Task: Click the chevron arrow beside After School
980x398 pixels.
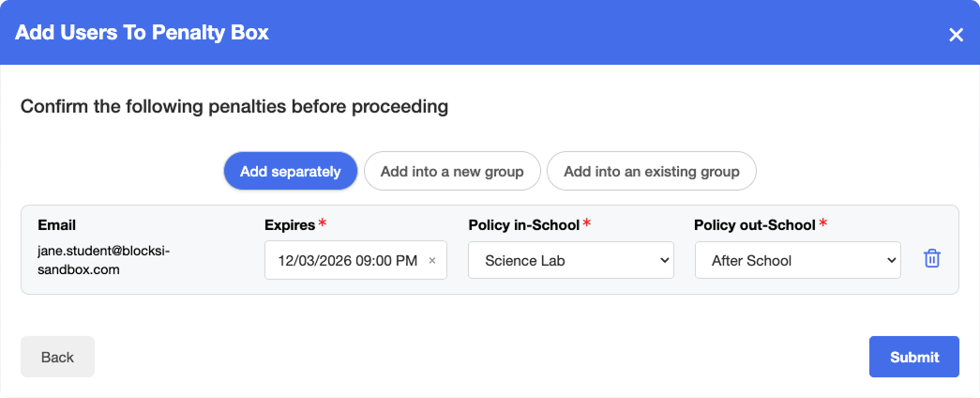Action: [891, 260]
